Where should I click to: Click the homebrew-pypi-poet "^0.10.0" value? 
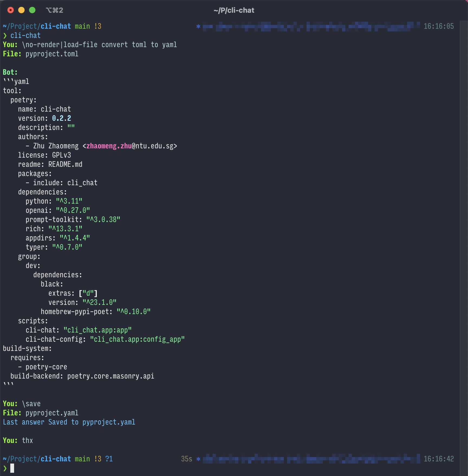134,312
